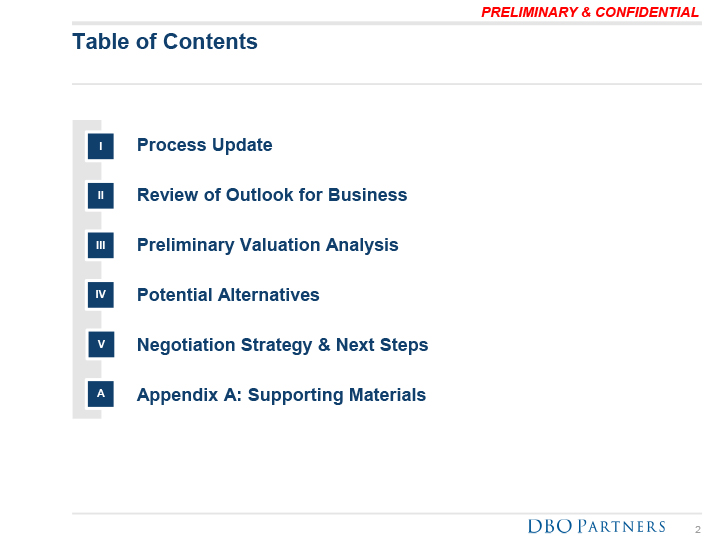Select the section II numbered box
The height and width of the screenshot is (540, 720).
pyautogui.click(x=100, y=196)
